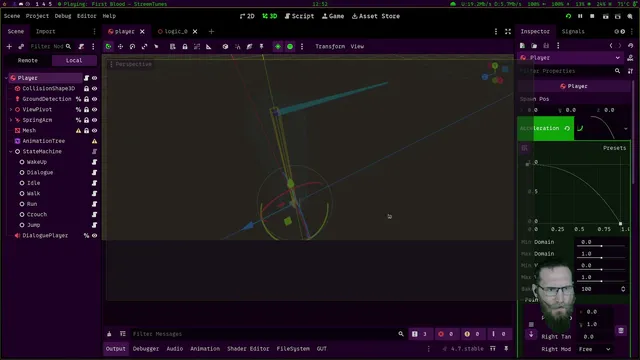640x360 pixels.
Task: Toggle visibility of CollisionShape3D node
Action: click(94, 89)
